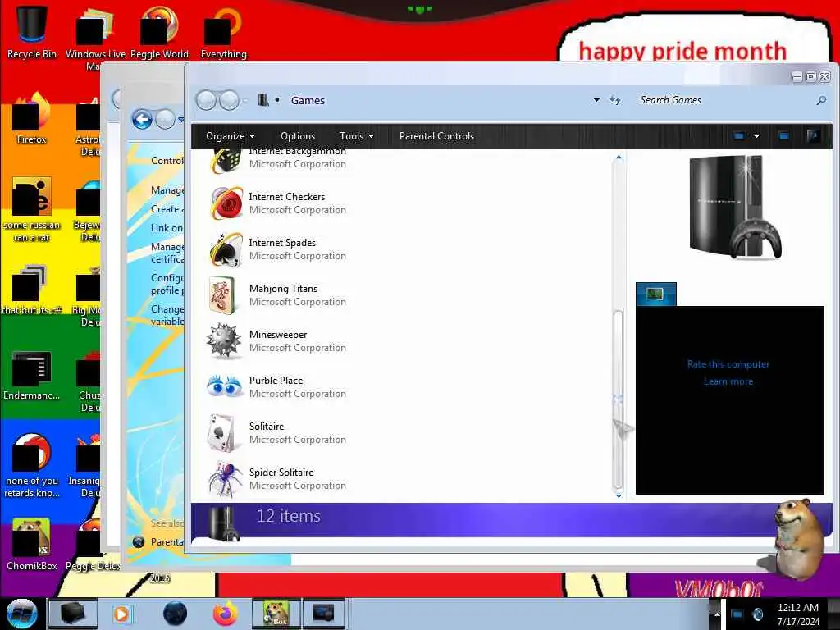This screenshot has height=630, width=840.
Task: Select the Purble Place eyes icon
Action: pos(224,386)
